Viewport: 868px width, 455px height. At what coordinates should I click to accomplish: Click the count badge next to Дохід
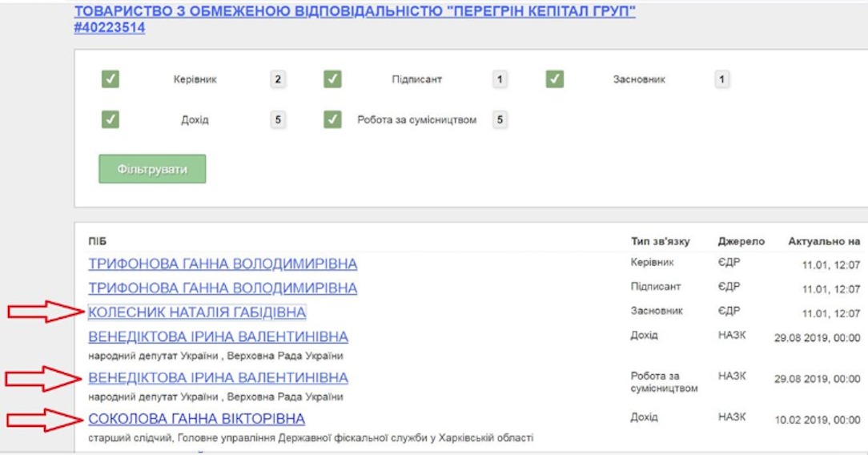(x=278, y=120)
